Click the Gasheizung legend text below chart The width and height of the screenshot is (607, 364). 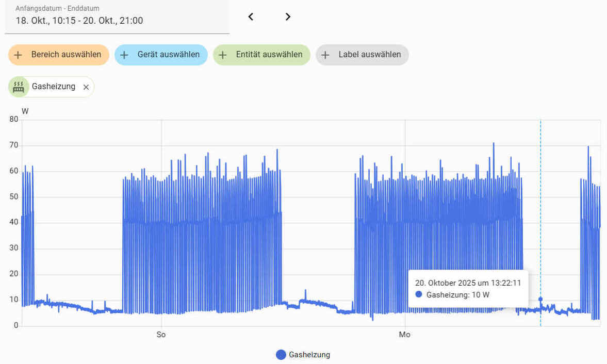(x=309, y=355)
